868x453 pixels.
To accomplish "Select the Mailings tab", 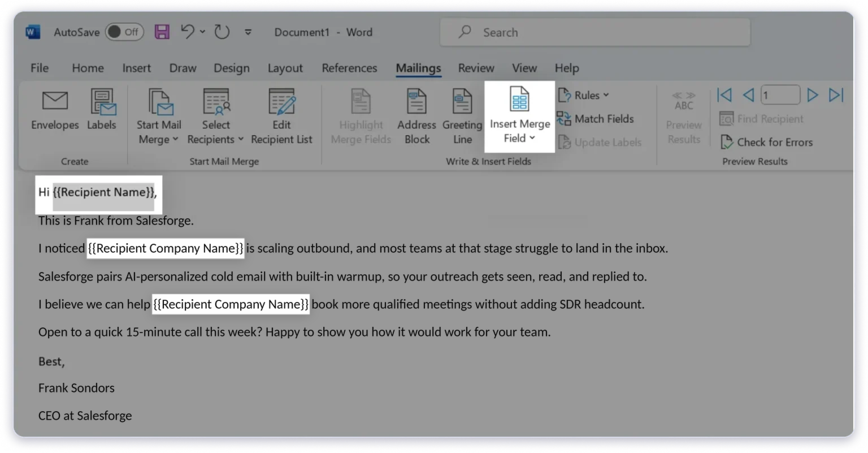I will click(x=418, y=68).
